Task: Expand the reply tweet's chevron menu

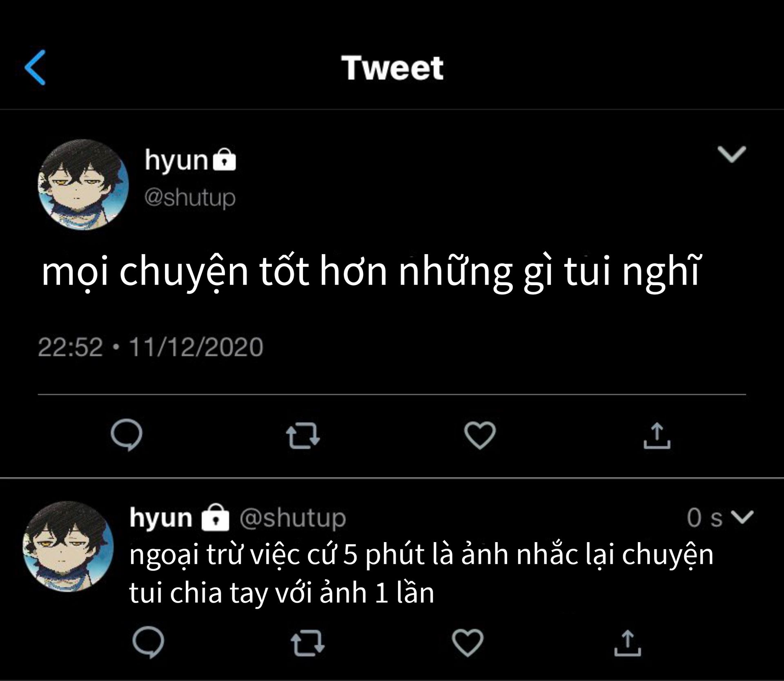Action: pyautogui.click(x=742, y=517)
